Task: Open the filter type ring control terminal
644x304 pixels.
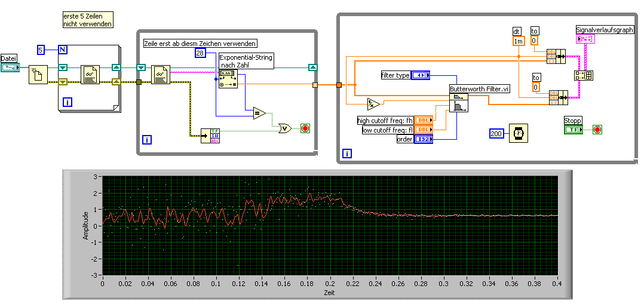Action: [x=420, y=75]
